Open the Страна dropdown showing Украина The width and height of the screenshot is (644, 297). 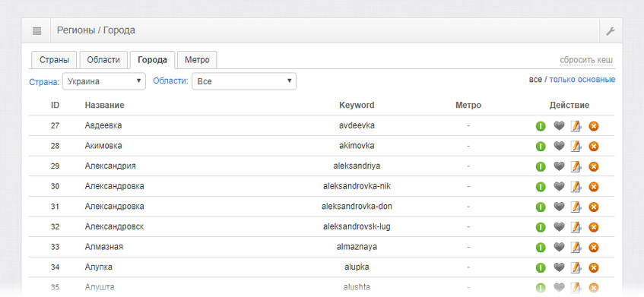[104, 81]
